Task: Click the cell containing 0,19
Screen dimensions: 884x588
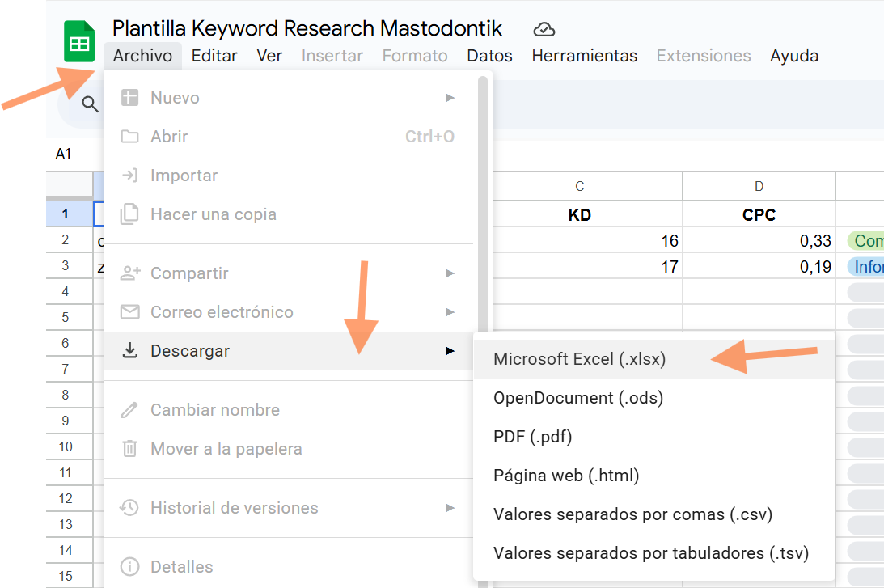Action: pyautogui.click(x=759, y=267)
